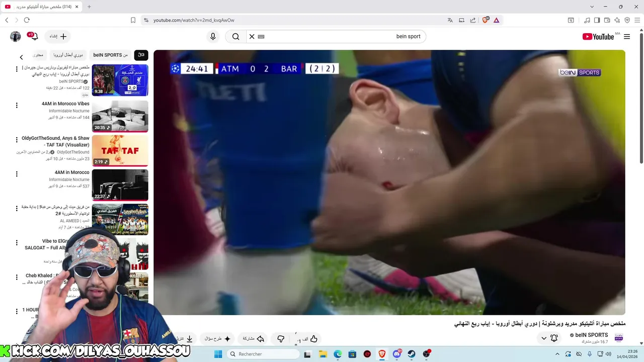Open the Brave Shields lion icon
This screenshot has width=644, height=362.
coord(486,20)
